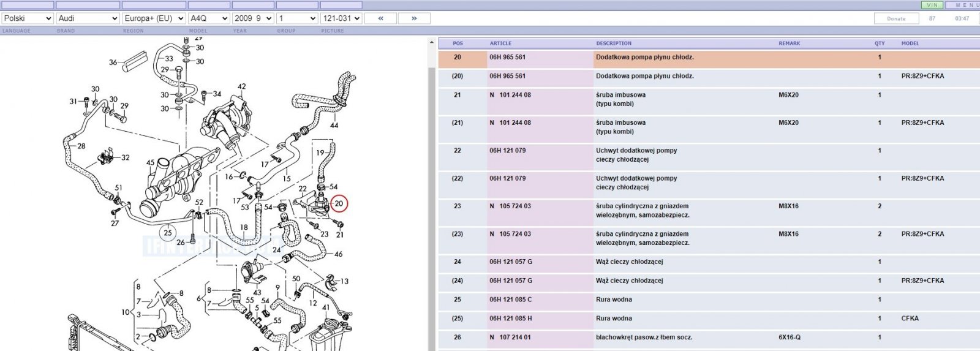Viewport: 980px width, 351px height.
Task: Select hose number 44 in the diagram
Action: point(334,125)
